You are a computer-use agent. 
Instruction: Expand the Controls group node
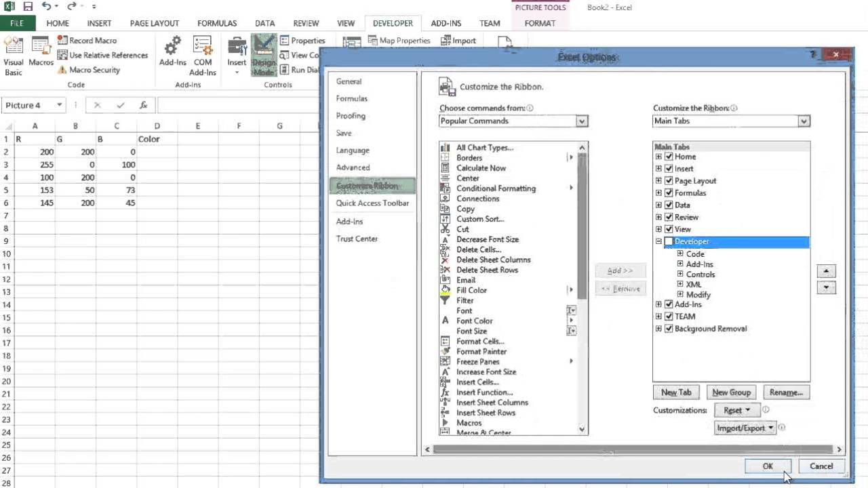coord(680,274)
